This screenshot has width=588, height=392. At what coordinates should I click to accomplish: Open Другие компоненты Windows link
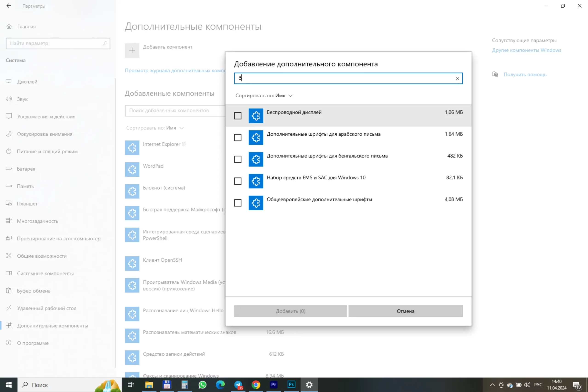[x=526, y=50]
